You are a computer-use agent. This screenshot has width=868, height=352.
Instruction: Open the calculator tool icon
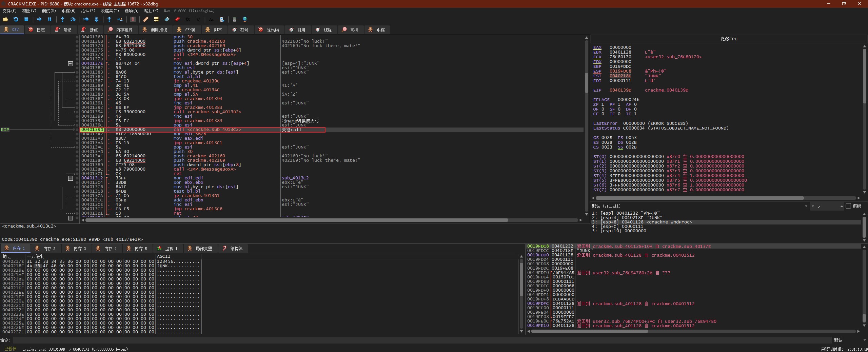[234, 19]
